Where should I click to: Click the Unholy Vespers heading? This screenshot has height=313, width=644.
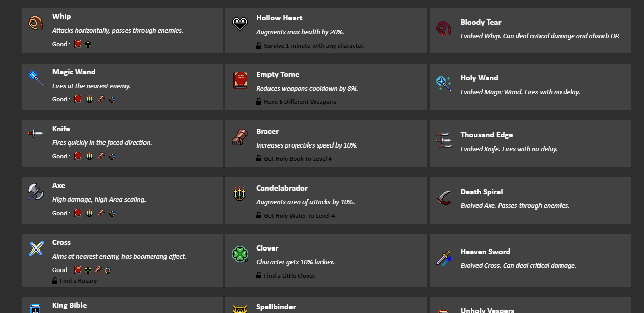(487, 310)
